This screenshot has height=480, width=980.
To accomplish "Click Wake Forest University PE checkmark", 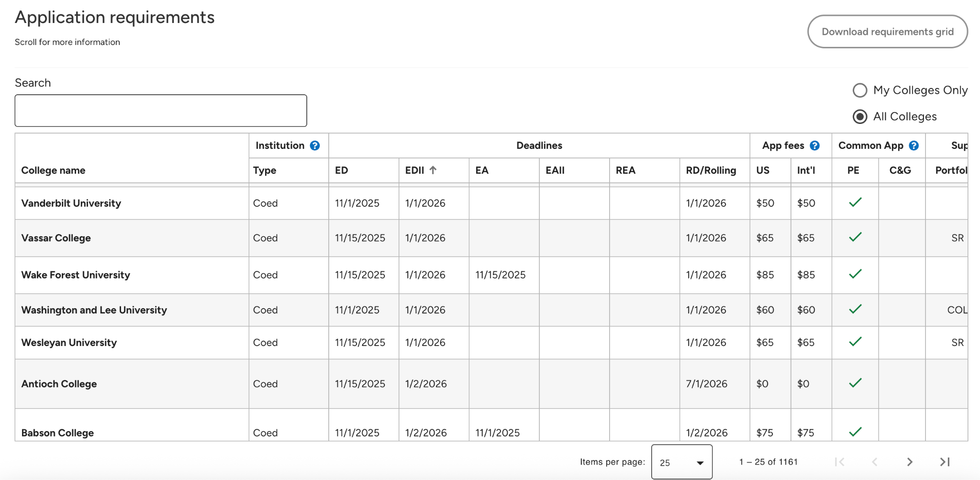I will [855, 274].
